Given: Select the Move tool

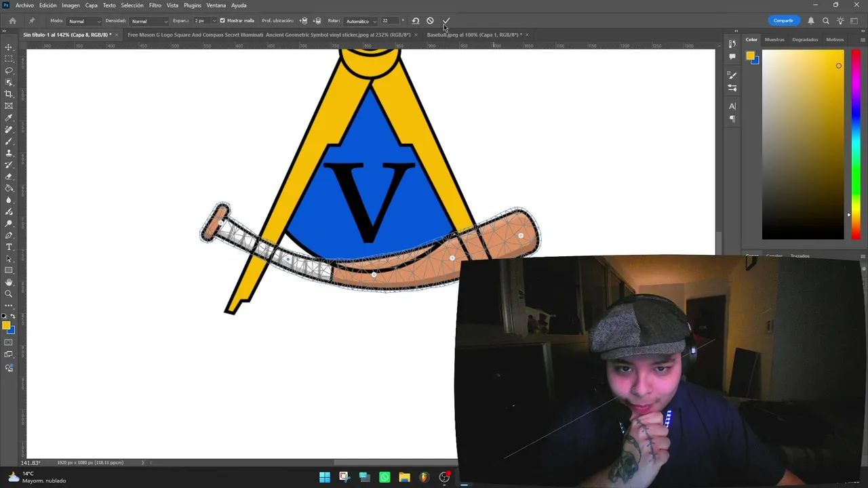Looking at the screenshot, I should pyautogui.click(x=9, y=47).
